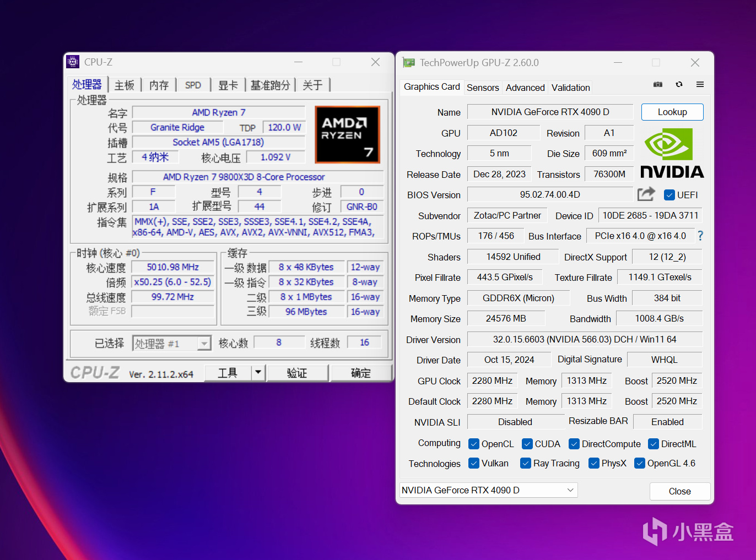Switch to the 内存 tab

[159, 85]
